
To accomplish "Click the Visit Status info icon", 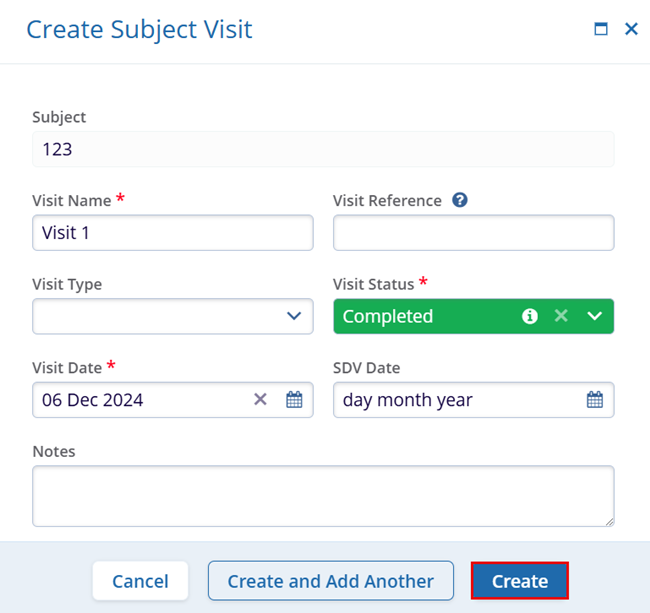I will (x=530, y=316).
